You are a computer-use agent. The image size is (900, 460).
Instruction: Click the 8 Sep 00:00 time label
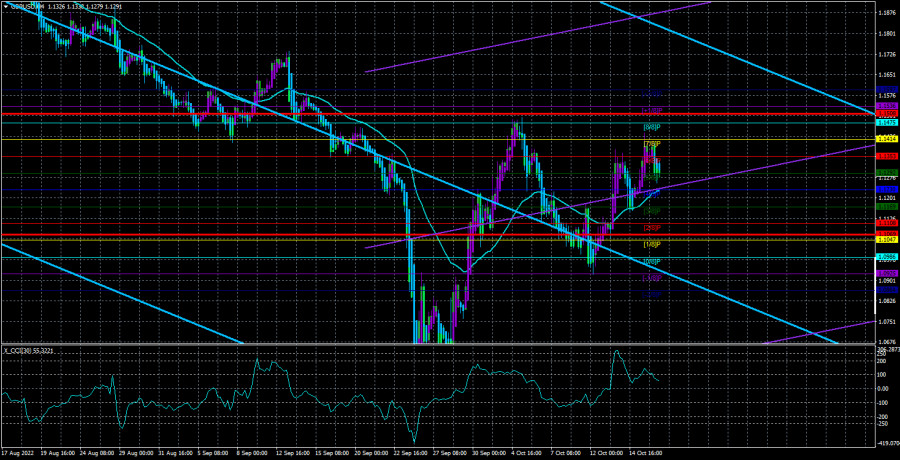coord(253,453)
